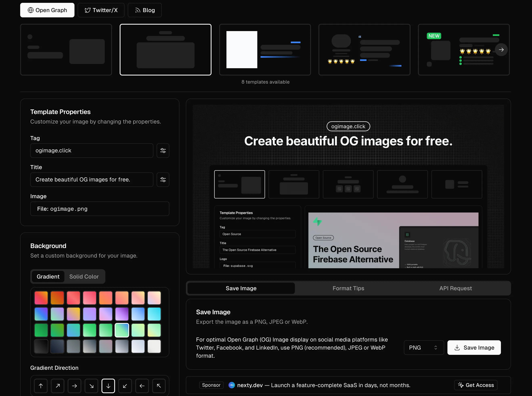
Task: Pick the cyan gradient swatch
Action: 154,314
